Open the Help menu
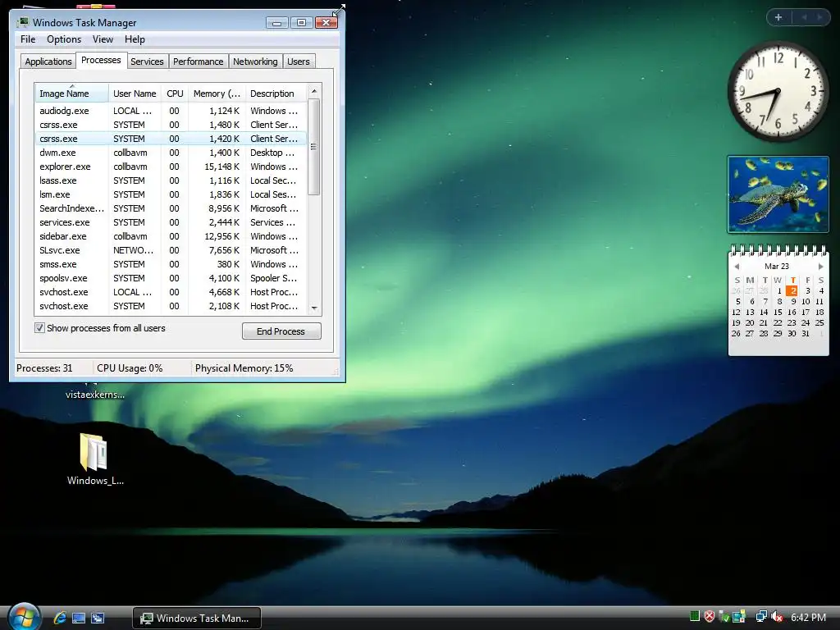This screenshot has width=840, height=630. click(x=135, y=39)
